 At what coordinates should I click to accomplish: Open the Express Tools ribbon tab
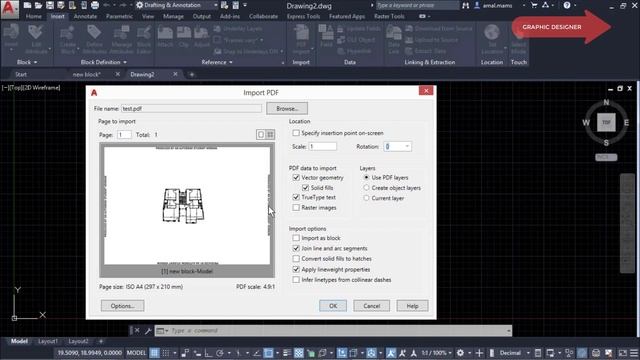tap(303, 16)
